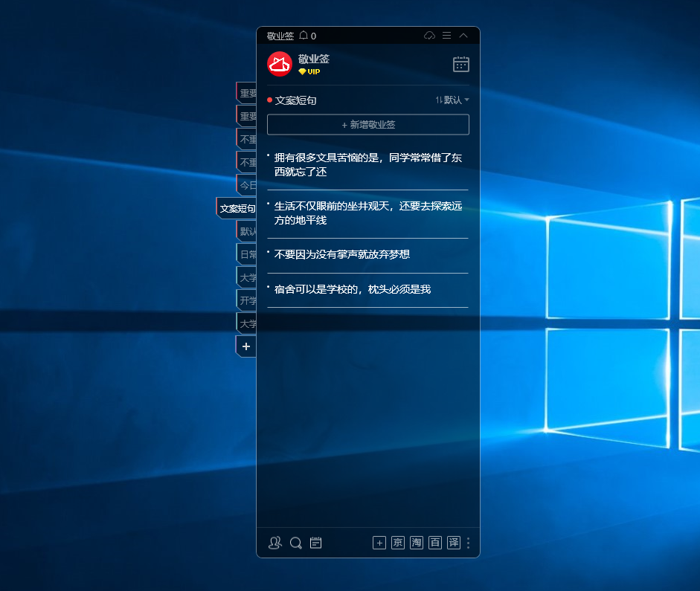Click the plus box icon in bottom bar
700x591 pixels.
point(379,543)
